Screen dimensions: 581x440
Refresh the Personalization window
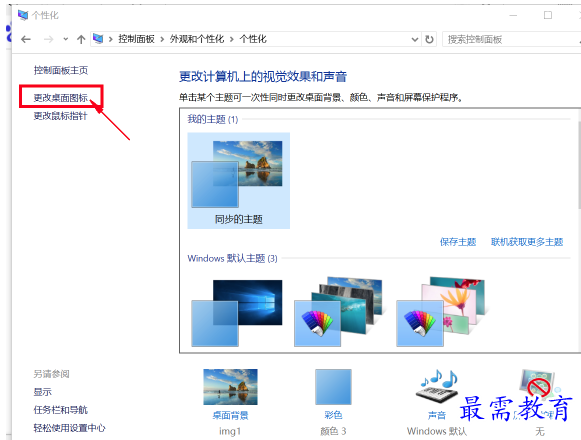click(x=429, y=39)
